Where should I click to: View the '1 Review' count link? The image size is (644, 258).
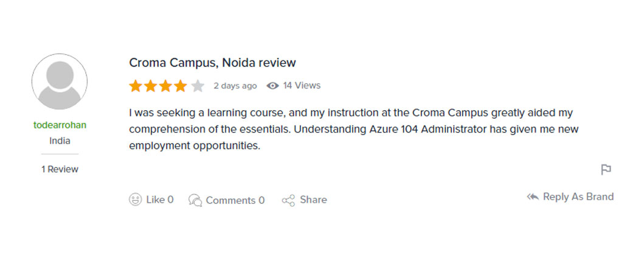pyautogui.click(x=60, y=169)
